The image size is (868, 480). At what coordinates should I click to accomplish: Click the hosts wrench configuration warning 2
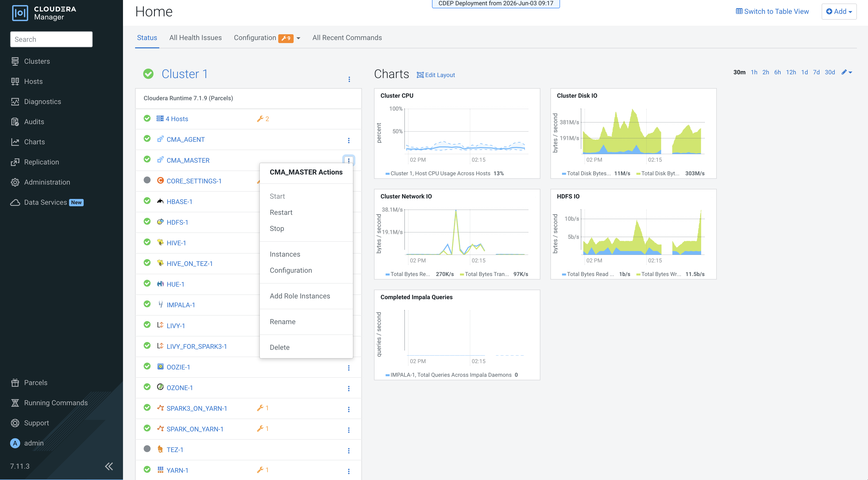click(x=263, y=119)
